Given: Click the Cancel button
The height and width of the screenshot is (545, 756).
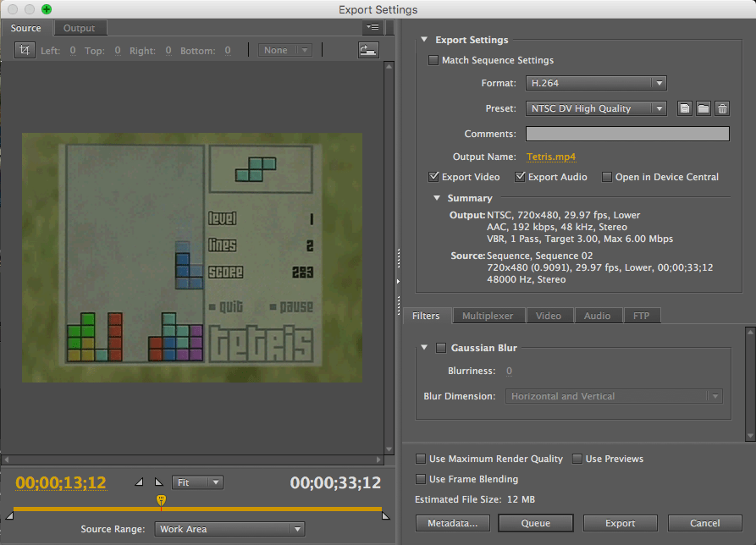Looking at the screenshot, I should pyautogui.click(x=705, y=523).
